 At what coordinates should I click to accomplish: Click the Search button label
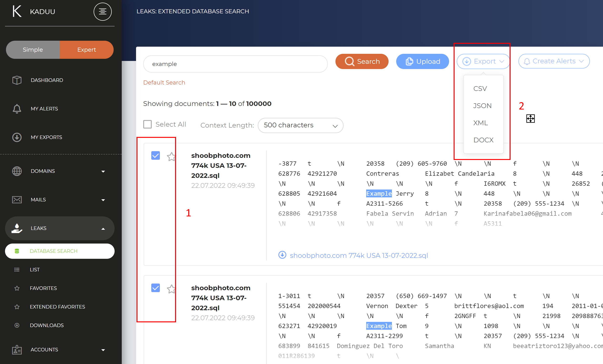368,61
